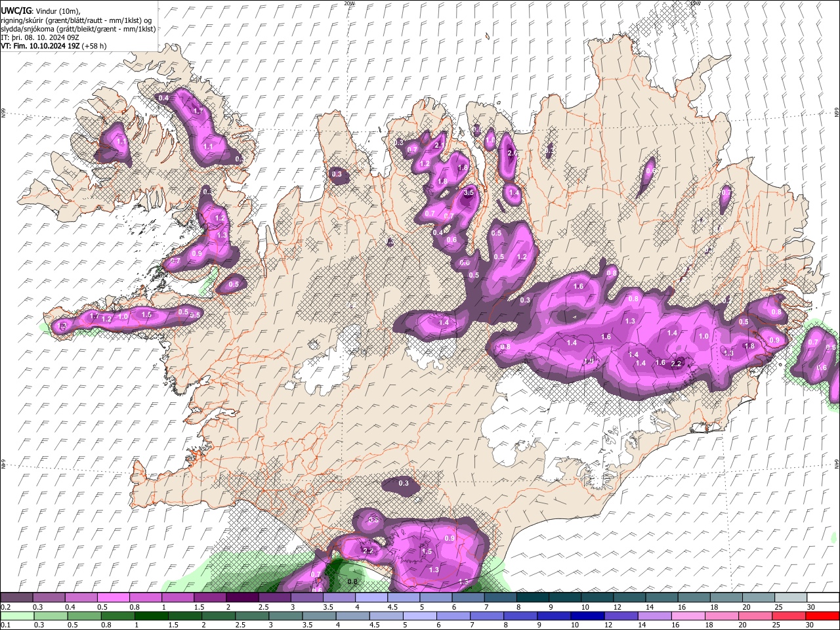The width and height of the screenshot is (840, 630).
Task: Click the '0.4' value at the Westfjords' northern tip
Action: click(x=164, y=98)
